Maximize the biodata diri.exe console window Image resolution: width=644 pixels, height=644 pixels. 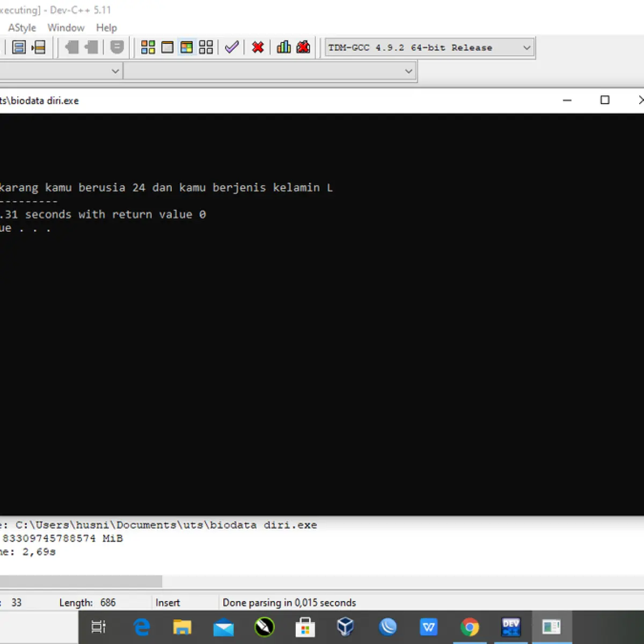(x=605, y=100)
